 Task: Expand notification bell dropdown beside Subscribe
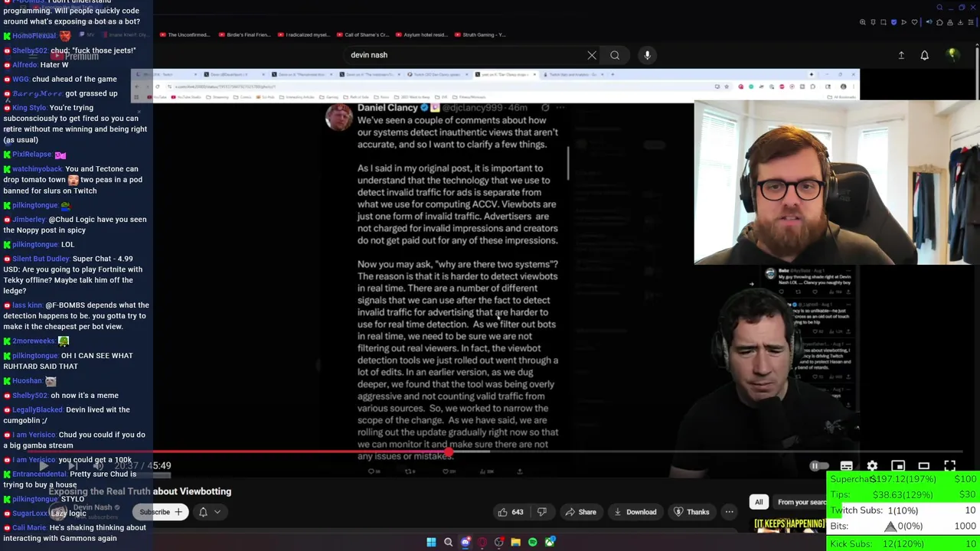point(210,512)
